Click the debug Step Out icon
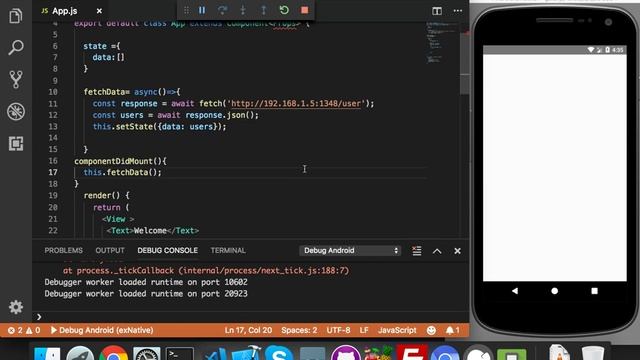Screen dimensions: 640x360 [x=263, y=10]
